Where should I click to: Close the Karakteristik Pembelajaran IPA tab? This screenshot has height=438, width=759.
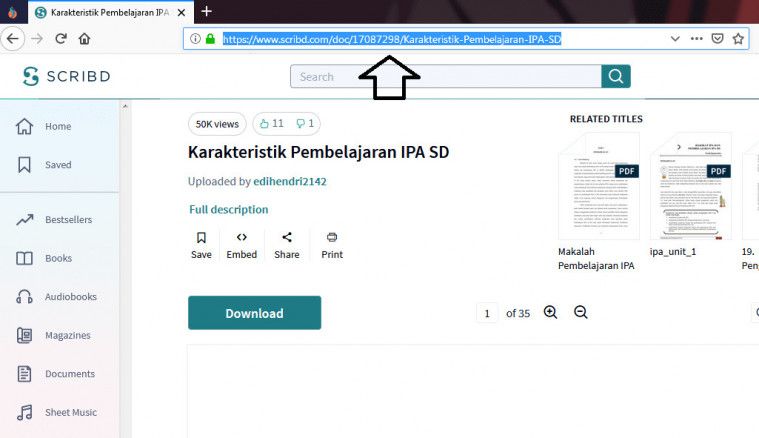[182, 13]
